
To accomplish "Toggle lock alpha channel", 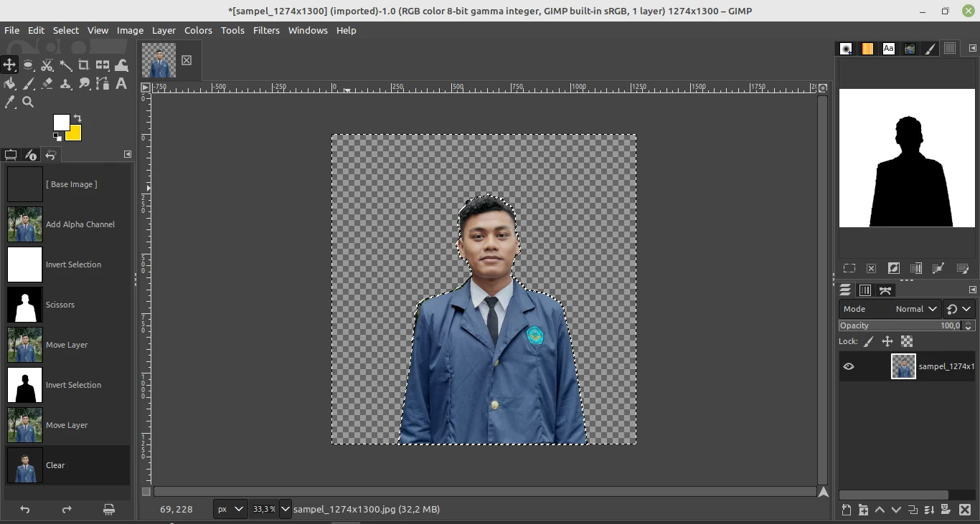I will click(x=907, y=342).
